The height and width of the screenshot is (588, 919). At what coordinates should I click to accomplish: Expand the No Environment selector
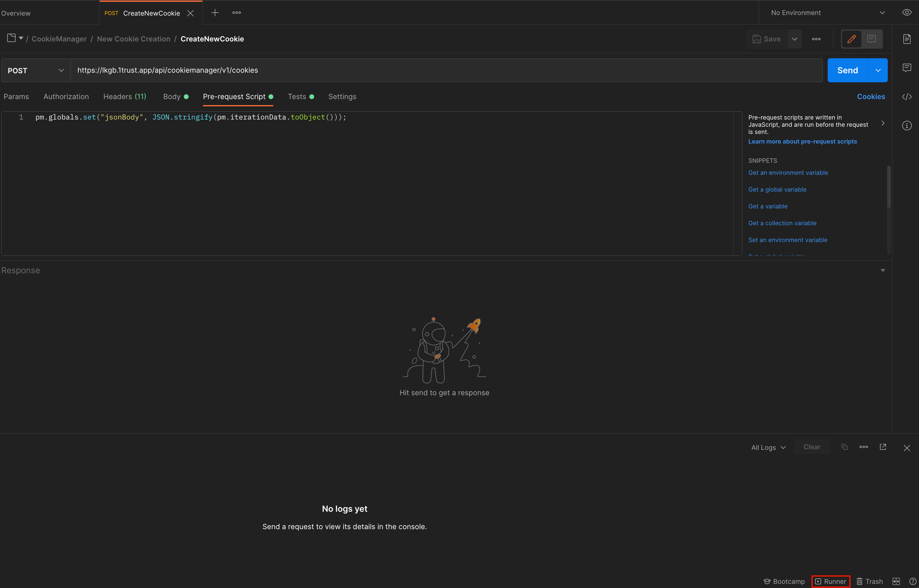point(827,13)
